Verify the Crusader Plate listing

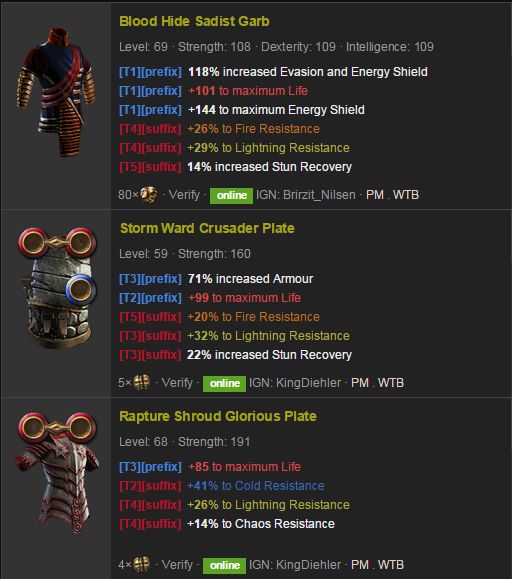tap(177, 383)
